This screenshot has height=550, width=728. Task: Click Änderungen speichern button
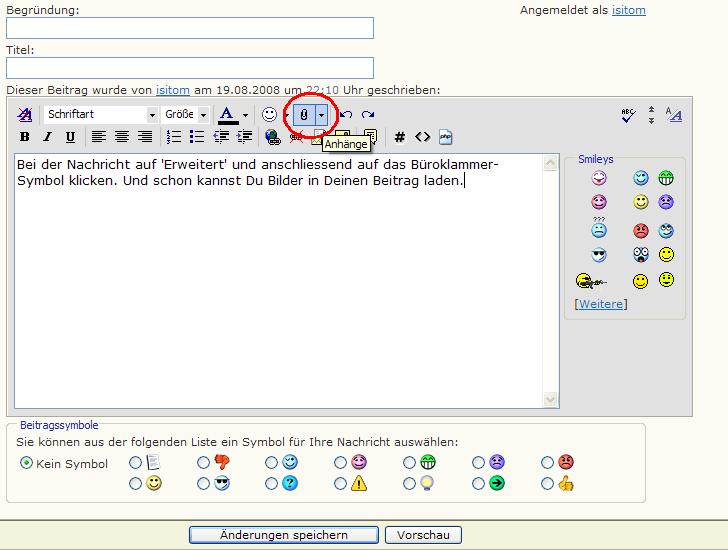coord(284,535)
